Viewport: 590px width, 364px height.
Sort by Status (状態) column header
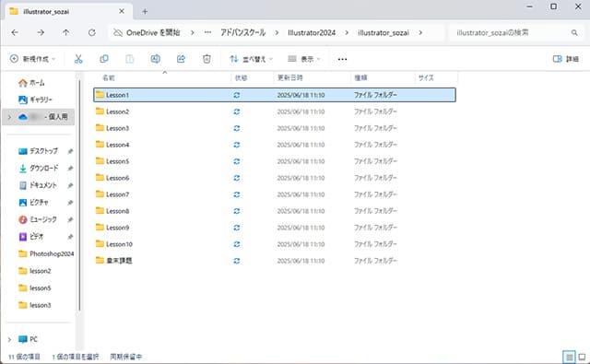coord(241,77)
